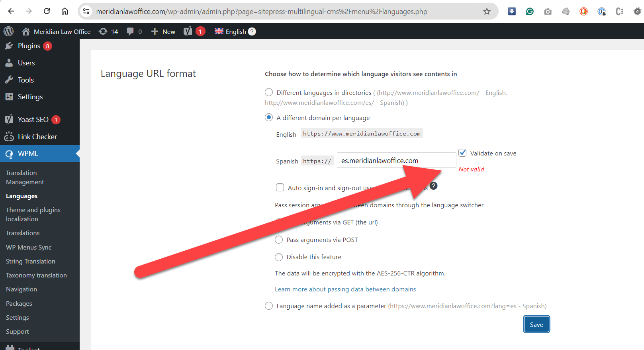Select Disable this feature option
This screenshot has width=644, height=350.
(x=279, y=257)
